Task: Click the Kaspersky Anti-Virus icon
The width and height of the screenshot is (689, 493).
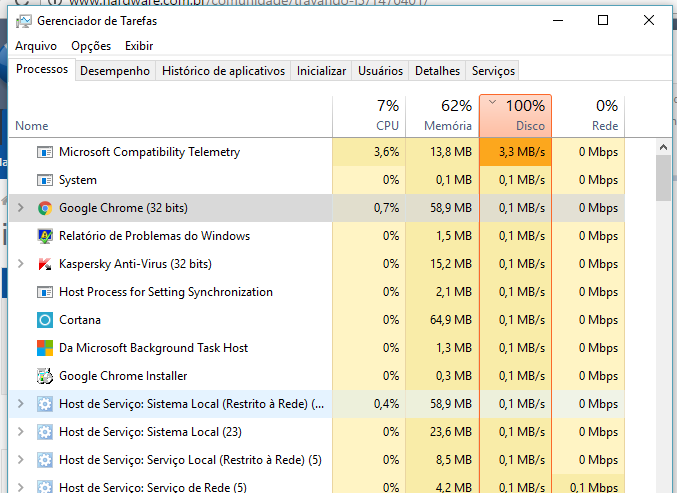Action: 45,264
